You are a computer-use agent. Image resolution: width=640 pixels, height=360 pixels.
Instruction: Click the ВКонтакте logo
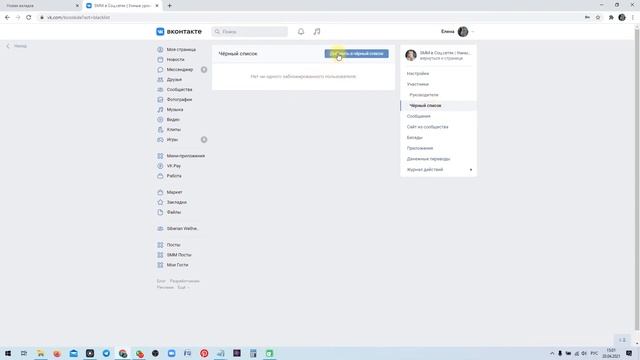pos(179,31)
